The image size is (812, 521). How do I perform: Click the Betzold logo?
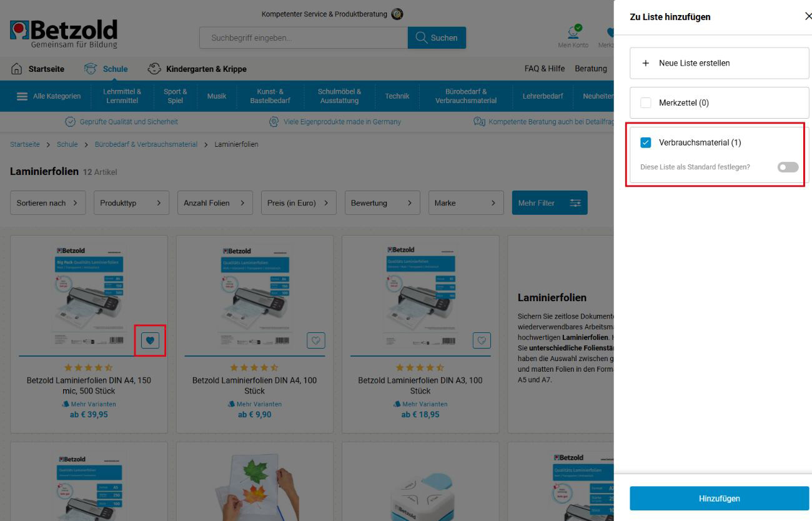point(64,34)
